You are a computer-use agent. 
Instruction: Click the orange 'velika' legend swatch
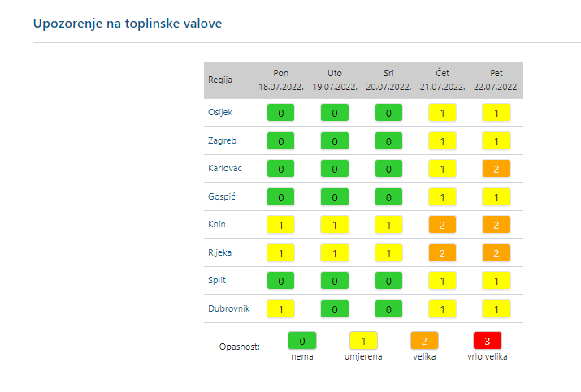[426, 341]
